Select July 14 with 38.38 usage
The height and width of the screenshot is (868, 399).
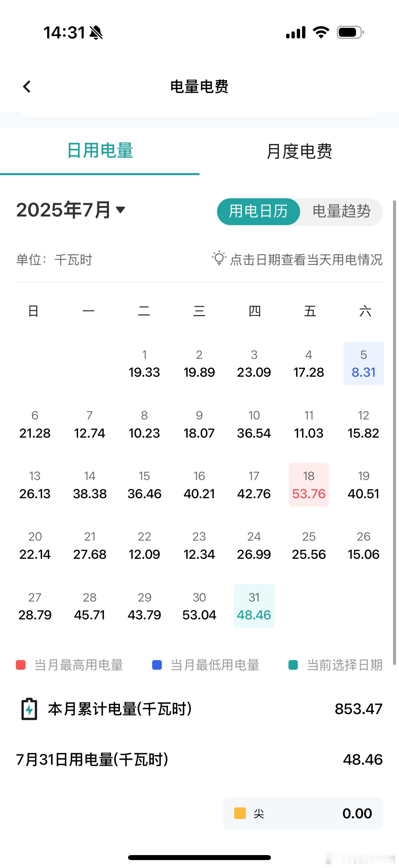(90, 485)
